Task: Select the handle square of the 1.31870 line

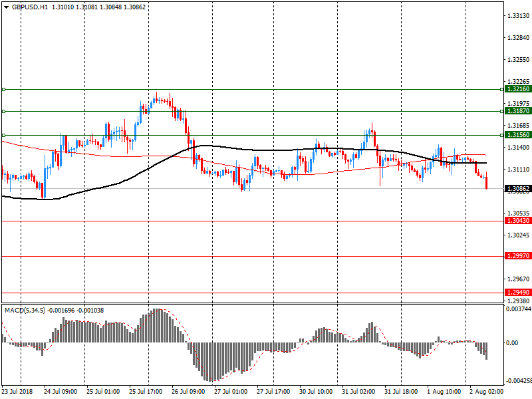Action: [x=3, y=111]
